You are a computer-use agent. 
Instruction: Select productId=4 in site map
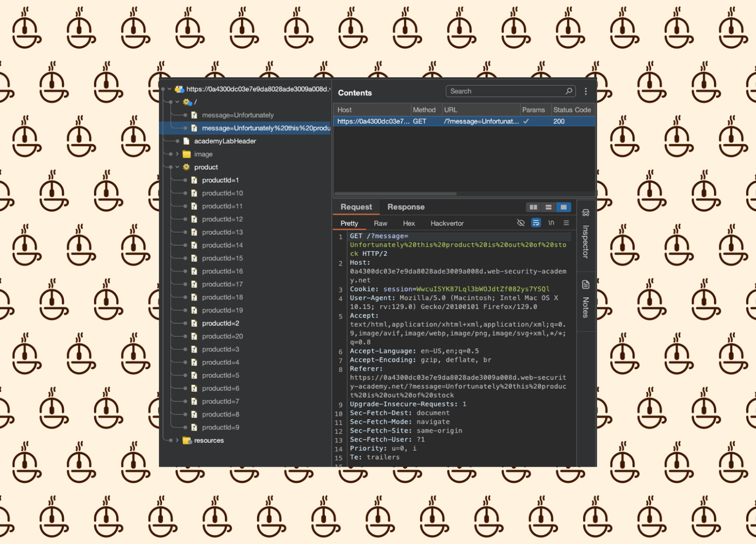[x=221, y=362]
